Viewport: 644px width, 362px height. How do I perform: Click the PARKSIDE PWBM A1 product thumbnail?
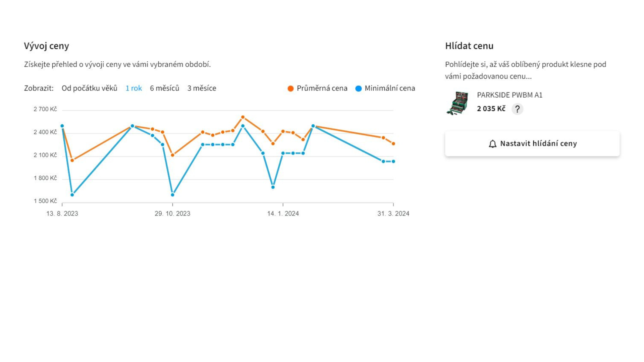457,103
